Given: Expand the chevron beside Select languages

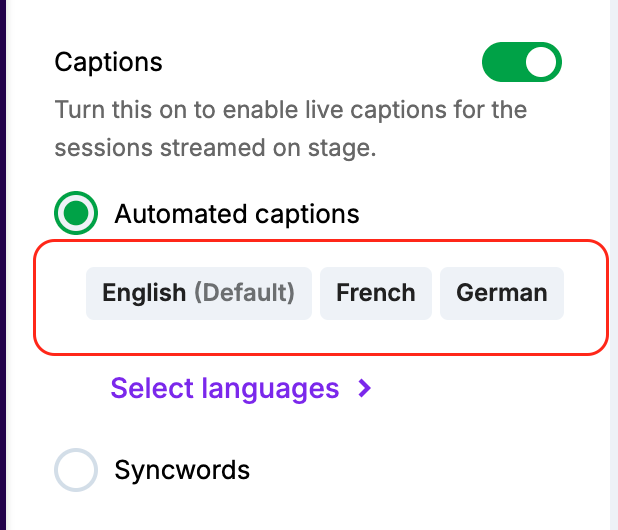Looking at the screenshot, I should pos(365,387).
